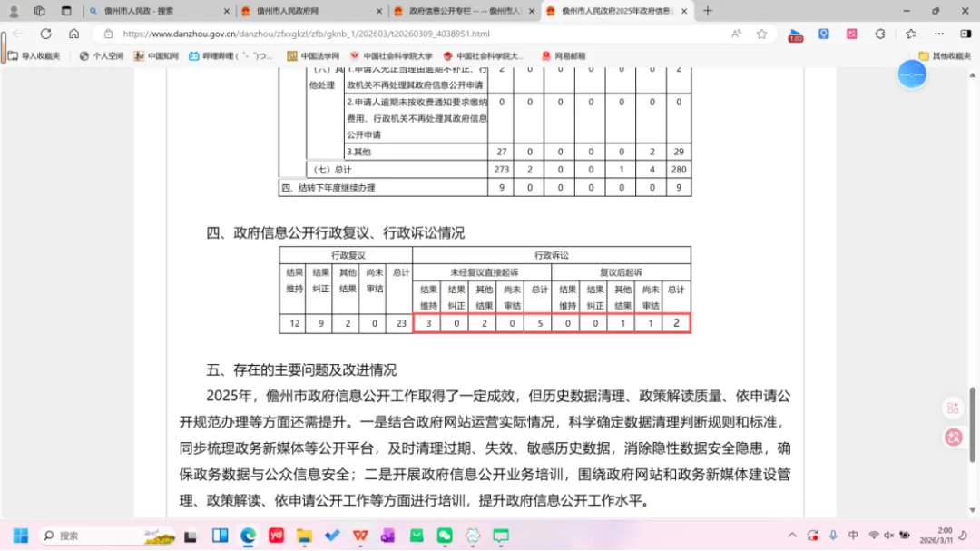Open WPS Office from the taskbar
This screenshot has height=551, width=980.
point(360,536)
